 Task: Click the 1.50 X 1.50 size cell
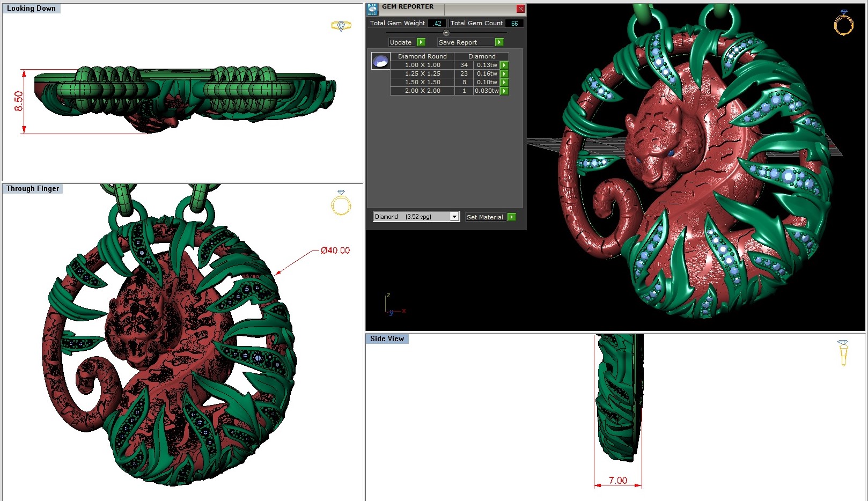422,82
